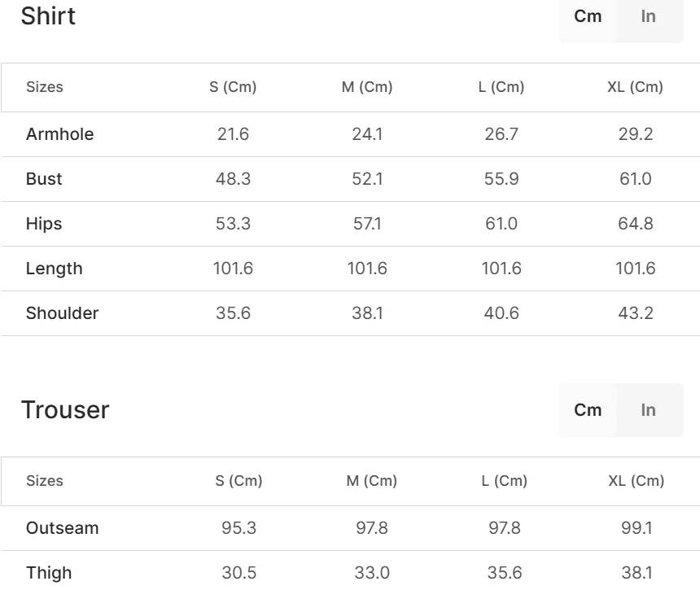Select the Length row label
The height and width of the screenshot is (590, 700).
(x=54, y=269)
